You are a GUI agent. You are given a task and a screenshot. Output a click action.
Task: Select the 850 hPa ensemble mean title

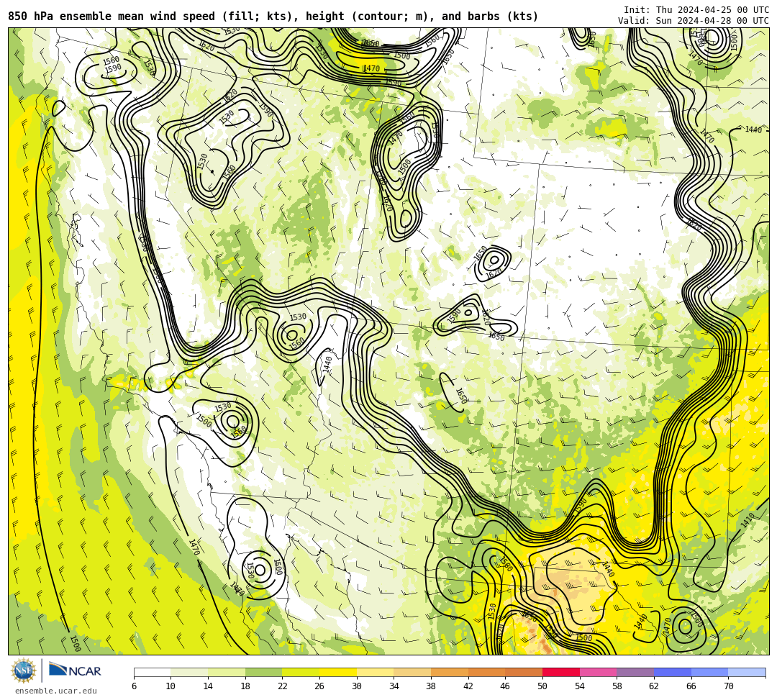click(273, 17)
